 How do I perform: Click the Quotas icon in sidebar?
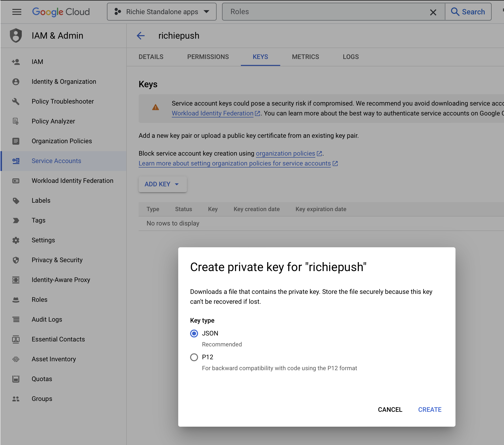16,379
